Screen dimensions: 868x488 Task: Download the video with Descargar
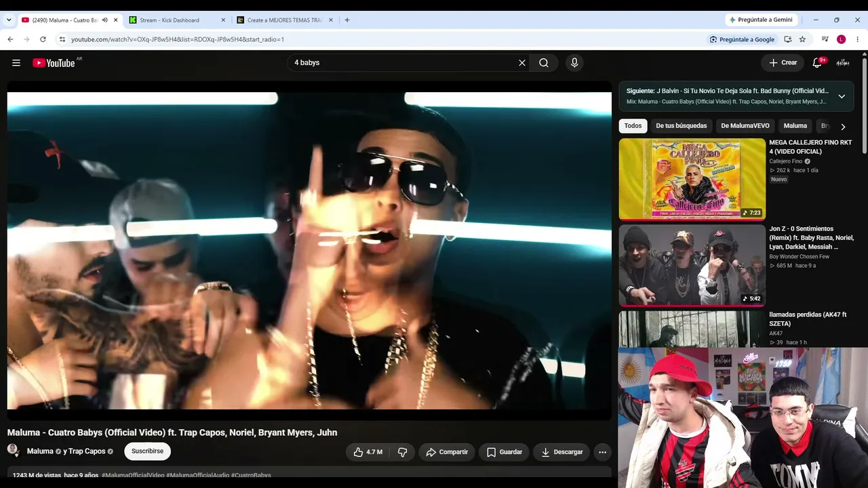(562, 452)
